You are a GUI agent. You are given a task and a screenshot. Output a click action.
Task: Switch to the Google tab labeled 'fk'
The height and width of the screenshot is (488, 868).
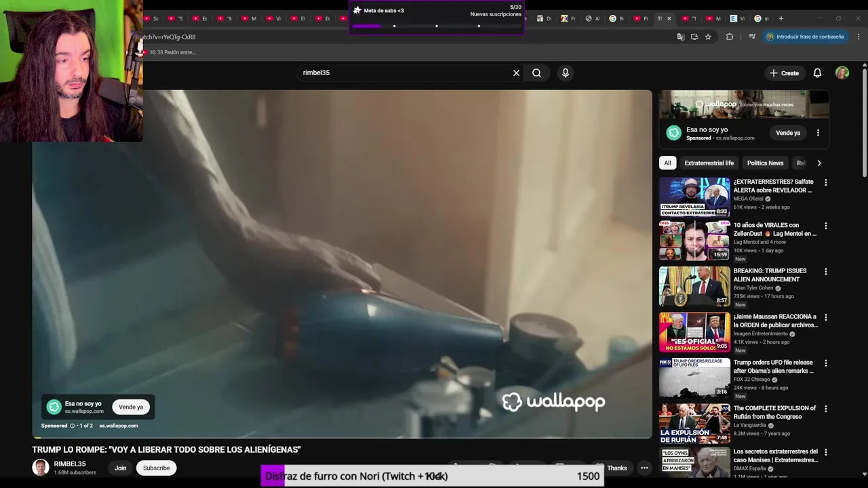pyautogui.click(x=616, y=18)
